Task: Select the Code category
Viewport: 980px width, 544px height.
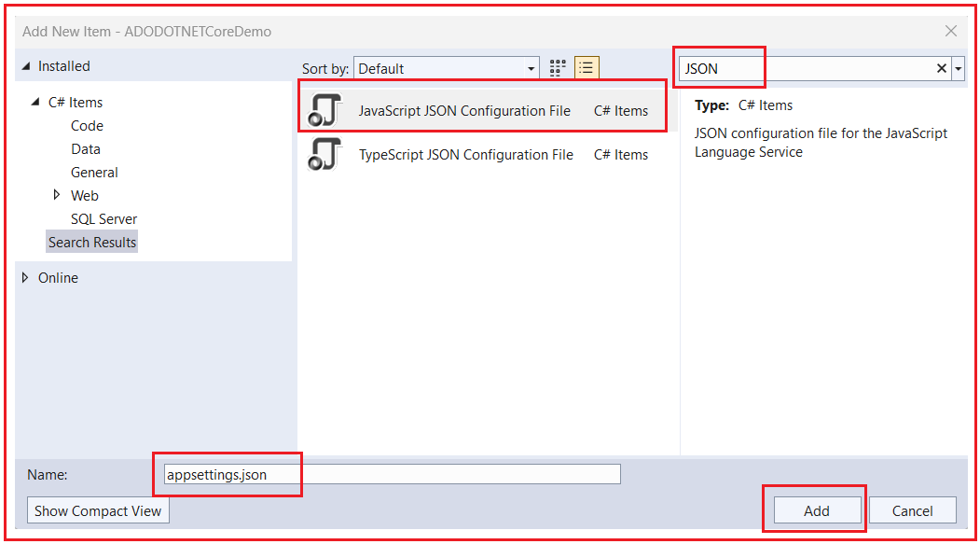Action: click(87, 126)
